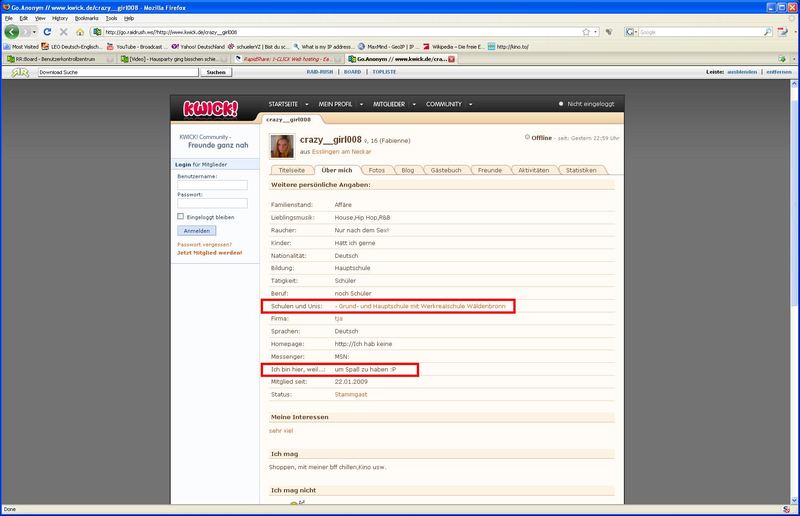
Task: Switch to the [Video] Hausparty browser tab
Action: click(x=174, y=59)
